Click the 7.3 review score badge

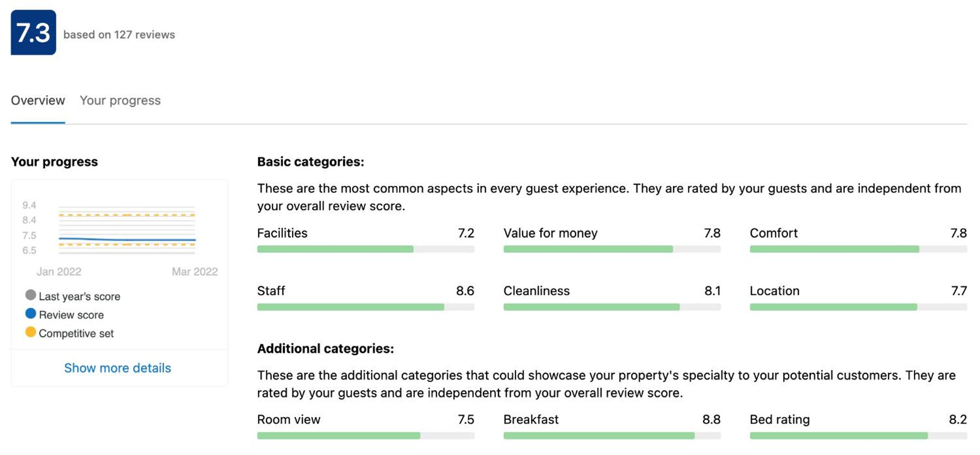[x=33, y=33]
